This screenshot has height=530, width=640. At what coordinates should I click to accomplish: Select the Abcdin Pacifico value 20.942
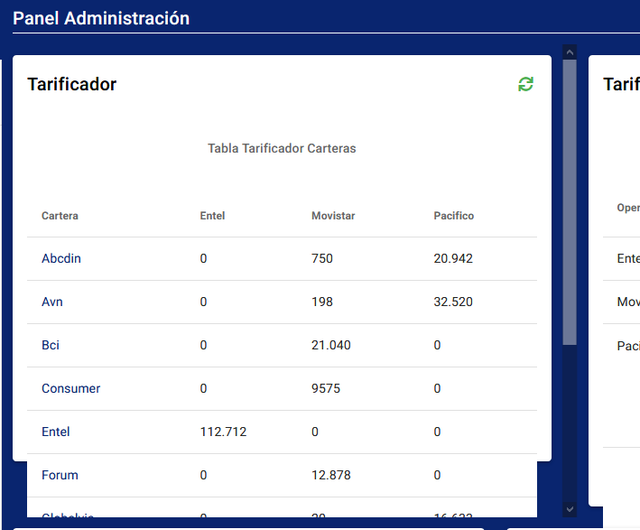pyautogui.click(x=453, y=258)
